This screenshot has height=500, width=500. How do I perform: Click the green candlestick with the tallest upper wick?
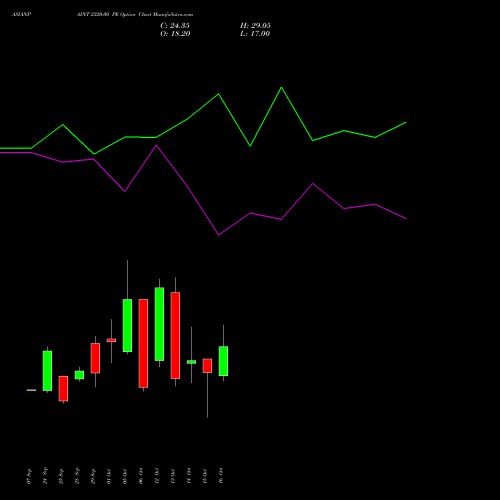pyautogui.click(x=127, y=325)
